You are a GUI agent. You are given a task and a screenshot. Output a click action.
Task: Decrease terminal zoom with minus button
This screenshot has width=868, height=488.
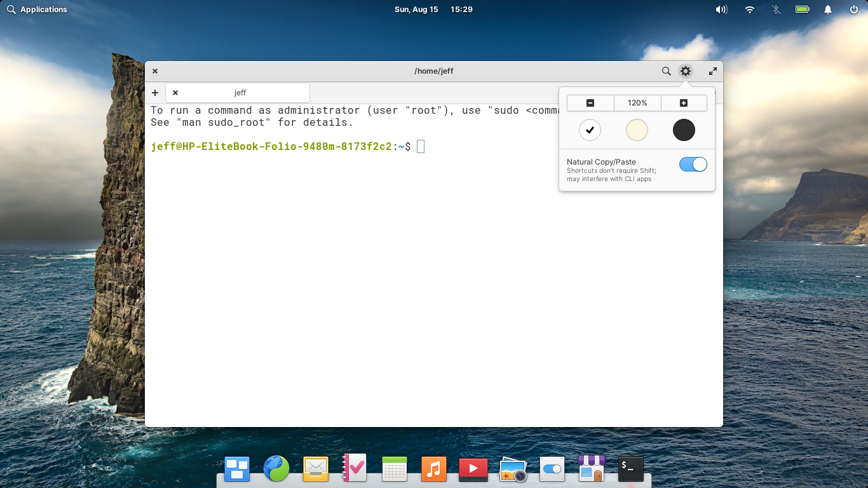590,103
